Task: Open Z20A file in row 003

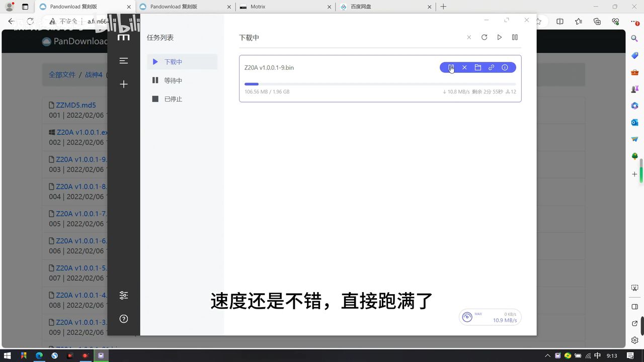Action: coord(82,159)
